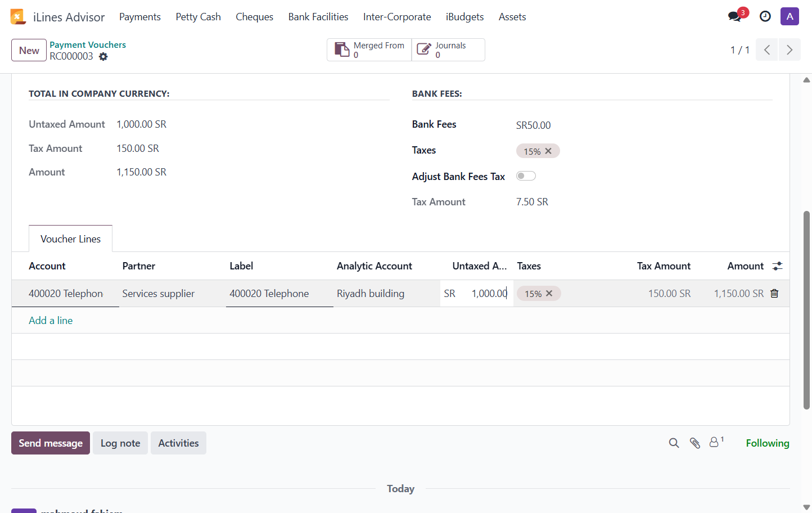Open the Petty Cash menu
This screenshot has height=513, width=812.
199,17
